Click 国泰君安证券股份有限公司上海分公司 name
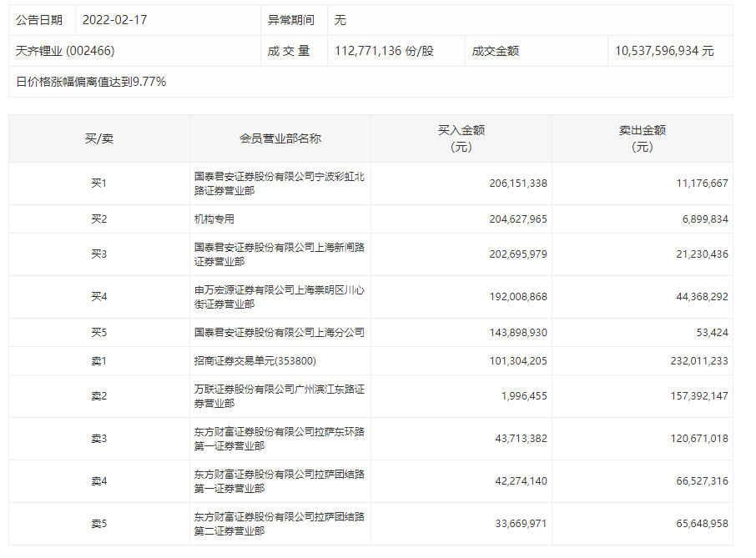The width and height of the screenshot is (756, 558). tap(280, 333)
